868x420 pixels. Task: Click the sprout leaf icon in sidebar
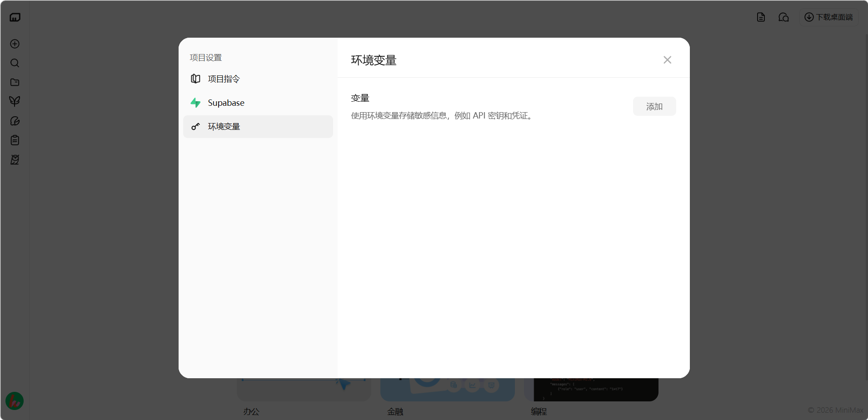click(x=15, y=101)
